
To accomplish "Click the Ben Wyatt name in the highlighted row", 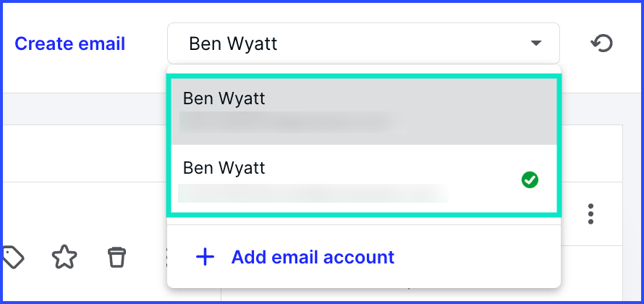I will [x=224, y=98].
